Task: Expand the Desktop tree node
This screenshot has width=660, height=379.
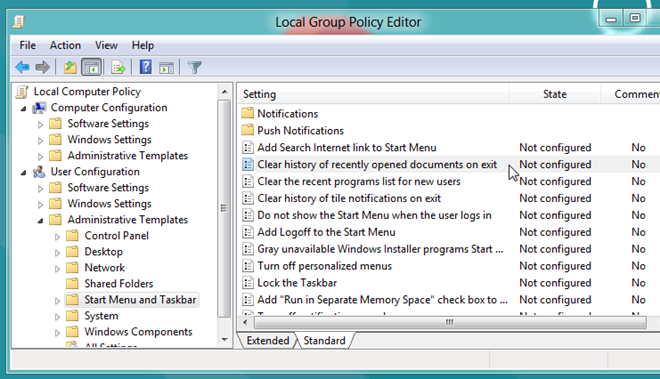Action: pyautogui.click(x=57, y=253)
